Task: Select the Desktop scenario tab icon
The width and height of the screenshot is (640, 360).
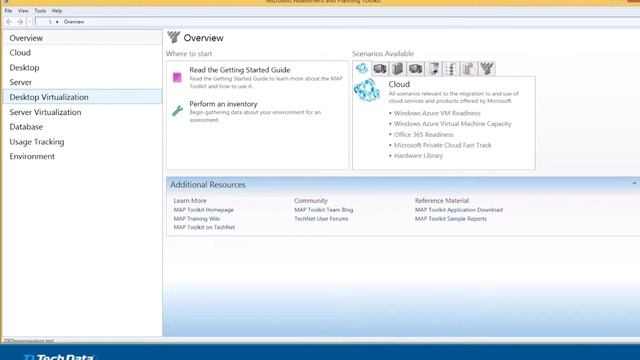Action: click(380, 69)
